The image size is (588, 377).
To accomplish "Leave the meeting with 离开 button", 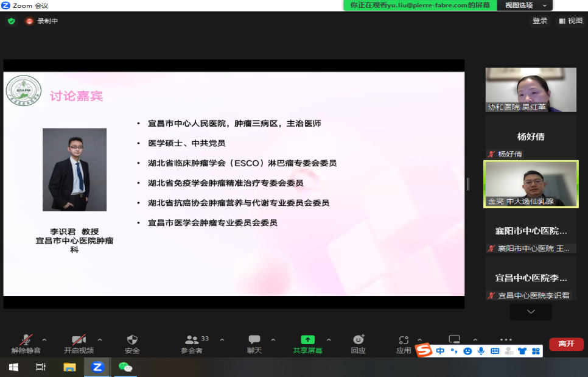I will 566,344.
